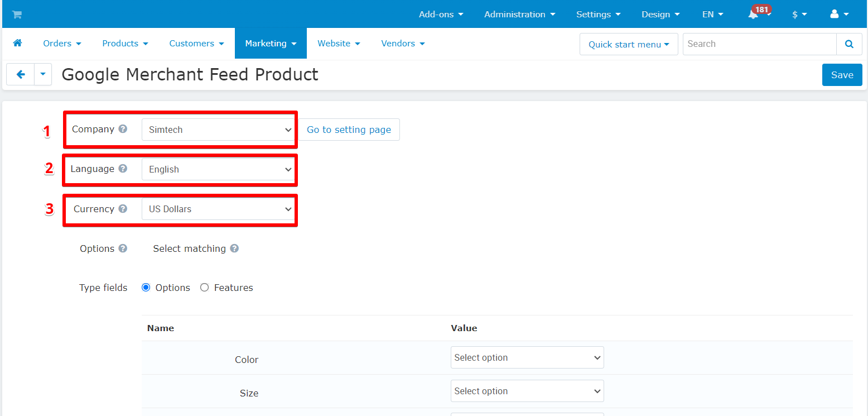Open the Company dropdown showing Simtech
868x416 pixels.
[x=218, y=130]
